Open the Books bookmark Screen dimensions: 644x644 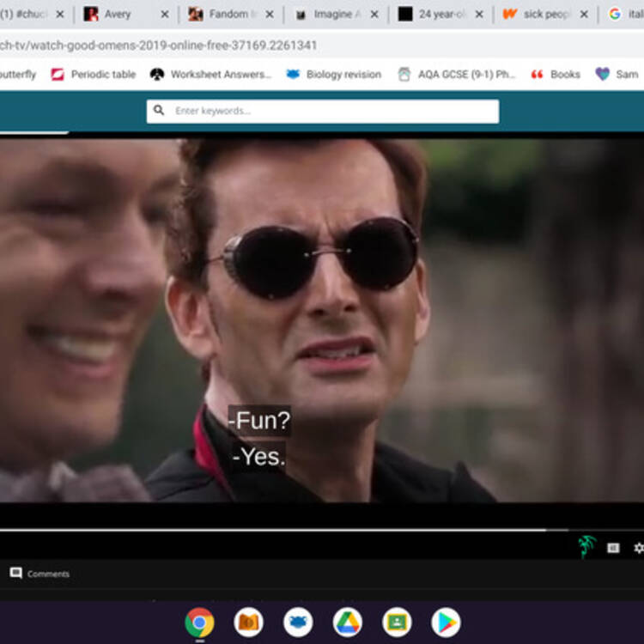(555, 75)
